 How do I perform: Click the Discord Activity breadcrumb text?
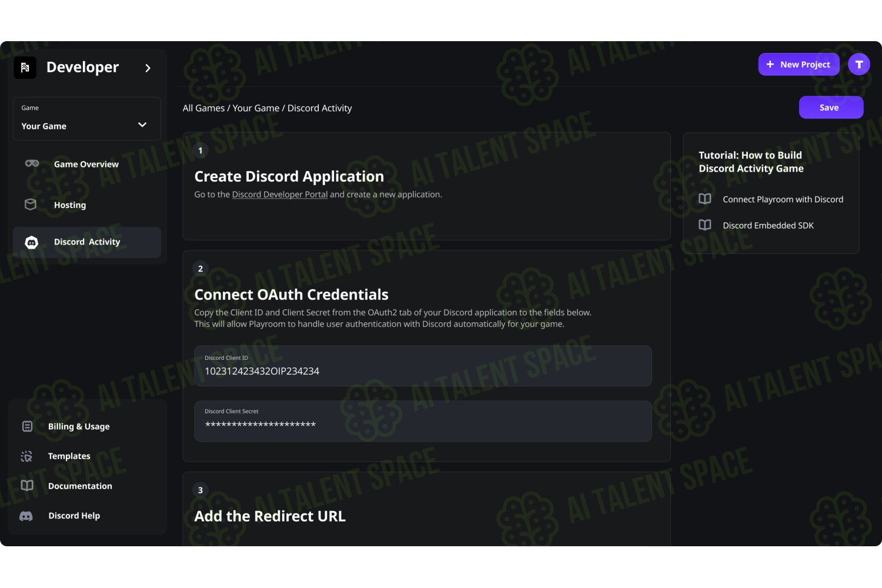pos(320,108)
